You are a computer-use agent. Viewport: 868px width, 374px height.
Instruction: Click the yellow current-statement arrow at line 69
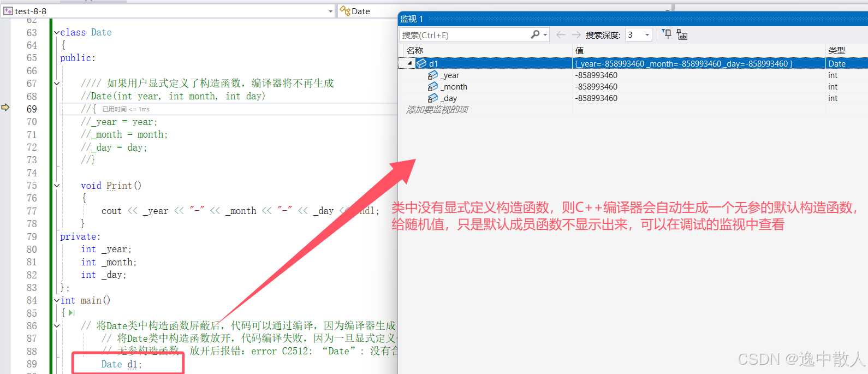[x=5, y=108]
